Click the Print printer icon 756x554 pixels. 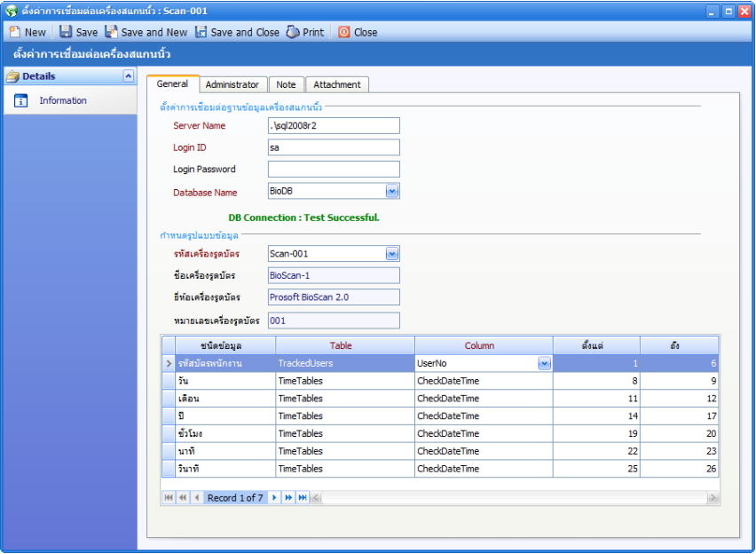293,32
